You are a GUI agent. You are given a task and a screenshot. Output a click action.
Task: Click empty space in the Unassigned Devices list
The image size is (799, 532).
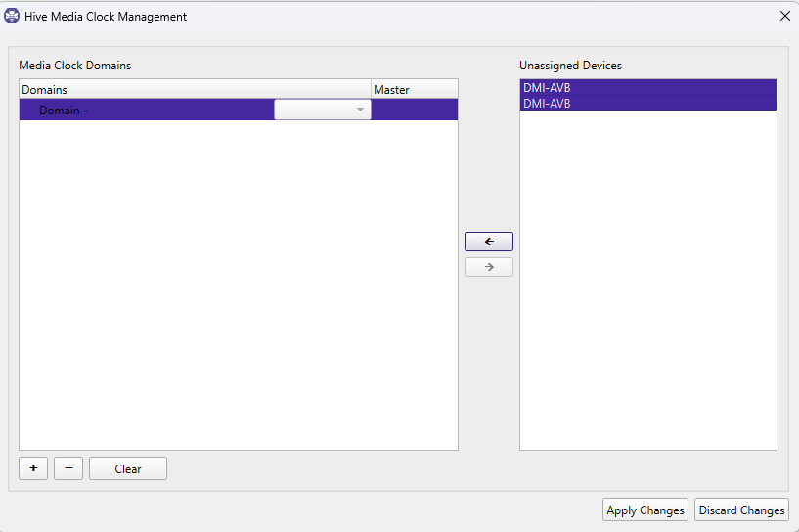pos(647,293)
